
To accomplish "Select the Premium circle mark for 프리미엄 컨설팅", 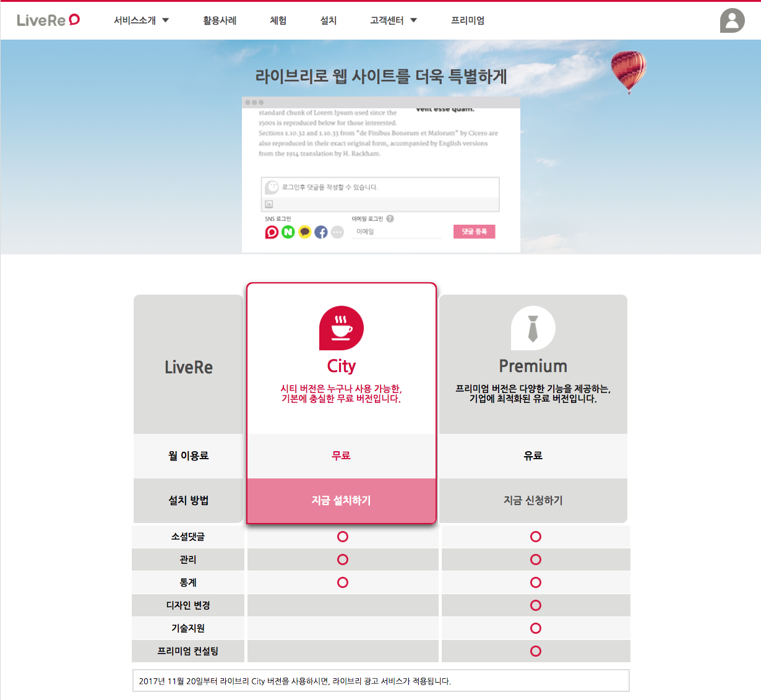I will coord(536,651).
